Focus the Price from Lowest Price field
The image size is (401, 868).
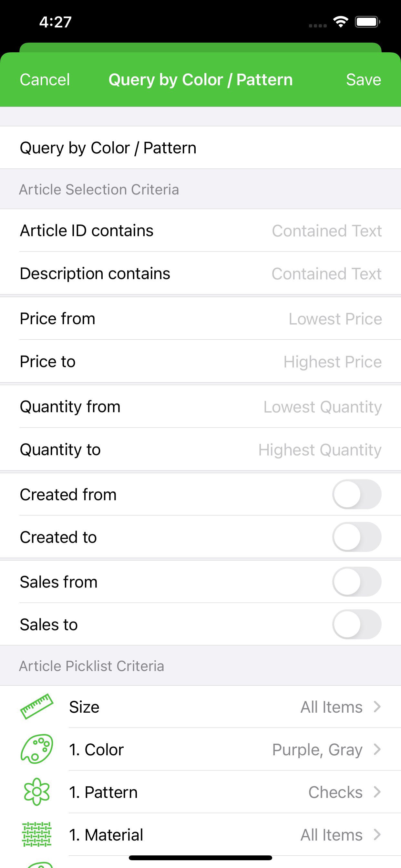200,318
